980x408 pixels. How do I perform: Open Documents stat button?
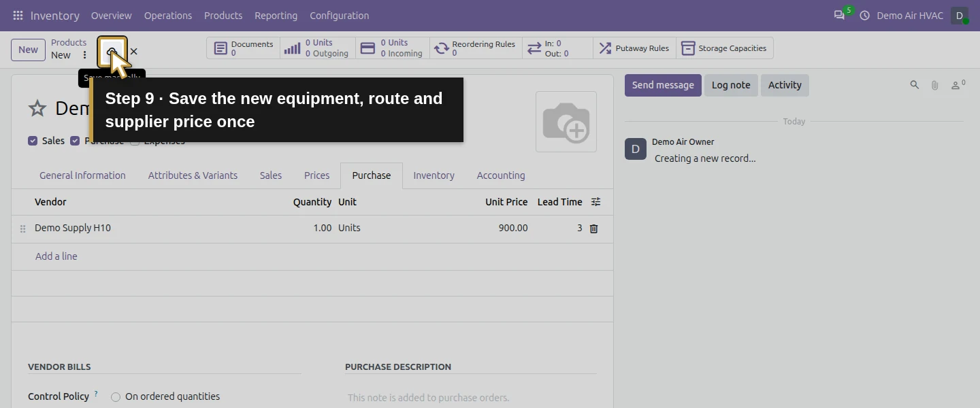[x=244, y=48]
